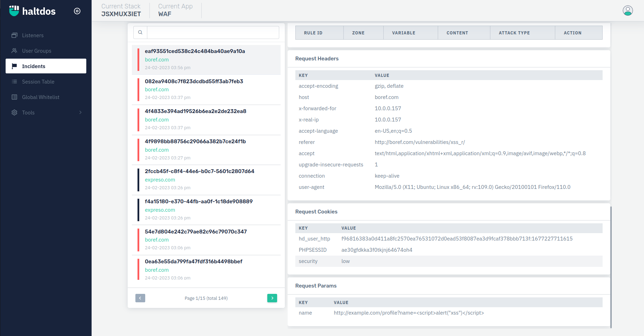
Task: Open incident 0ea63e55da799fa47fdf316b4498bbef
Action: coord(206,270)
